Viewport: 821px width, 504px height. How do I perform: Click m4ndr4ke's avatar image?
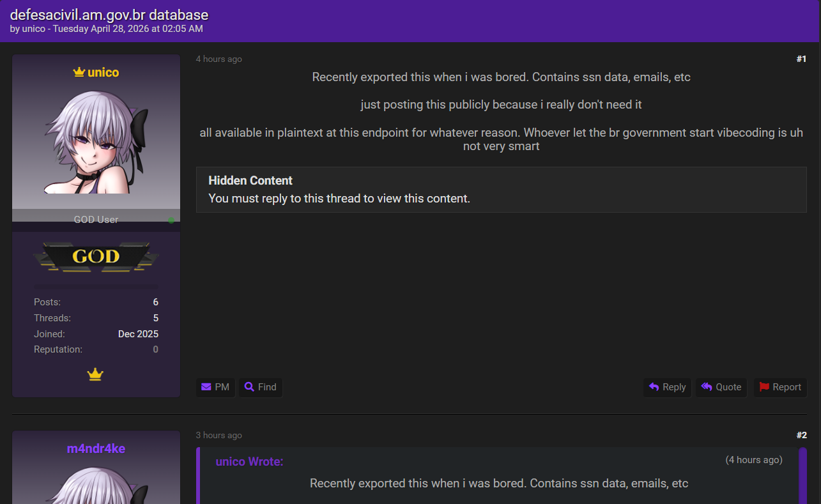96,485
